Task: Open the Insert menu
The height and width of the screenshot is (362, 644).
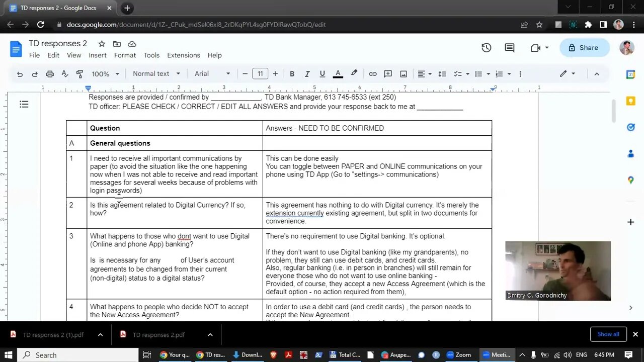Action: (98, 55)
